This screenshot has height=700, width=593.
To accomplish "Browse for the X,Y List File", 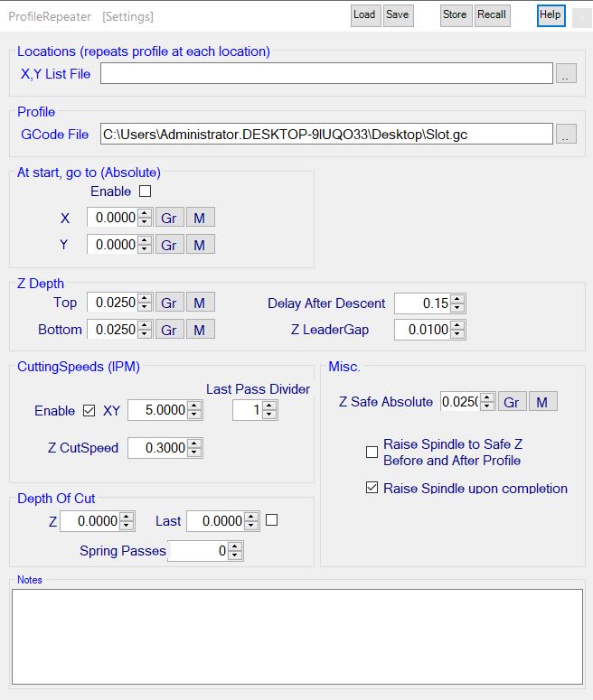I will tap(566, 74).
